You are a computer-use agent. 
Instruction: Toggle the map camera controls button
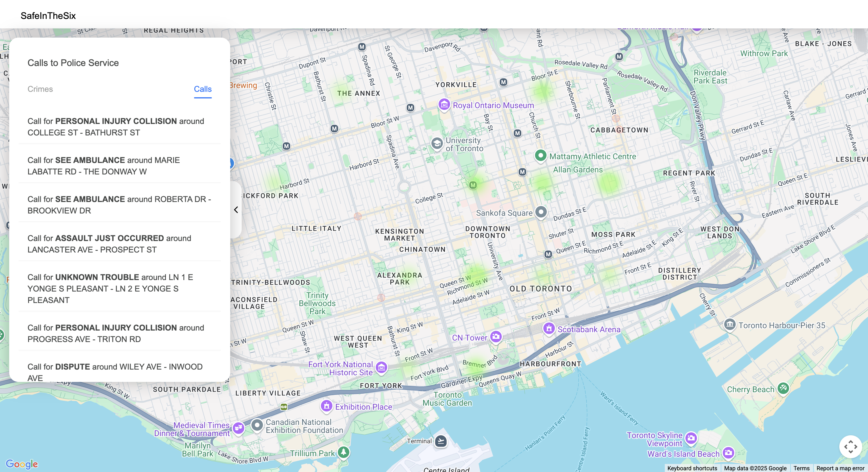pos(850,447)
